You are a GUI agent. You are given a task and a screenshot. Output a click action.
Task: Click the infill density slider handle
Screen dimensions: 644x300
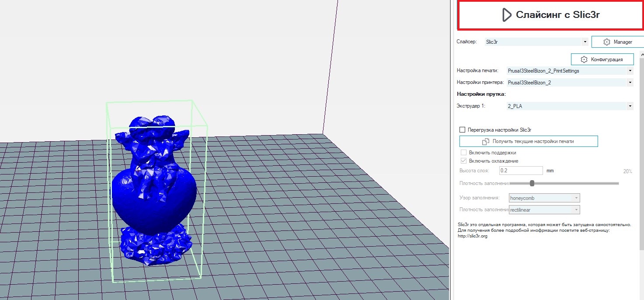[x=532, y=183]
